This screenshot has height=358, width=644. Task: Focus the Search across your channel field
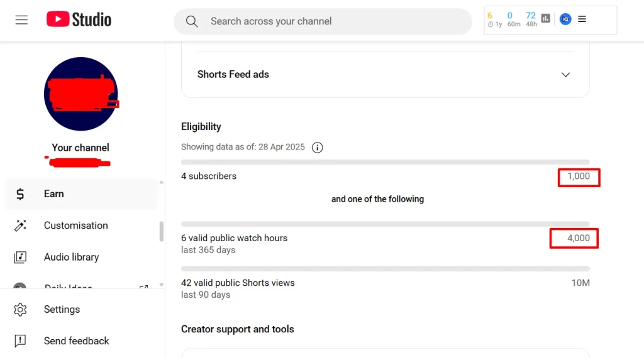tap(323, 21)
